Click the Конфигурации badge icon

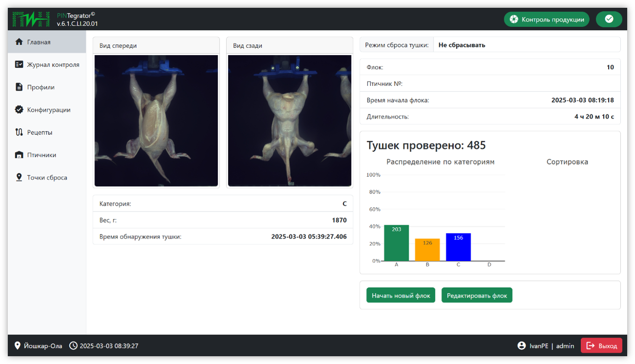click(19, 110)
